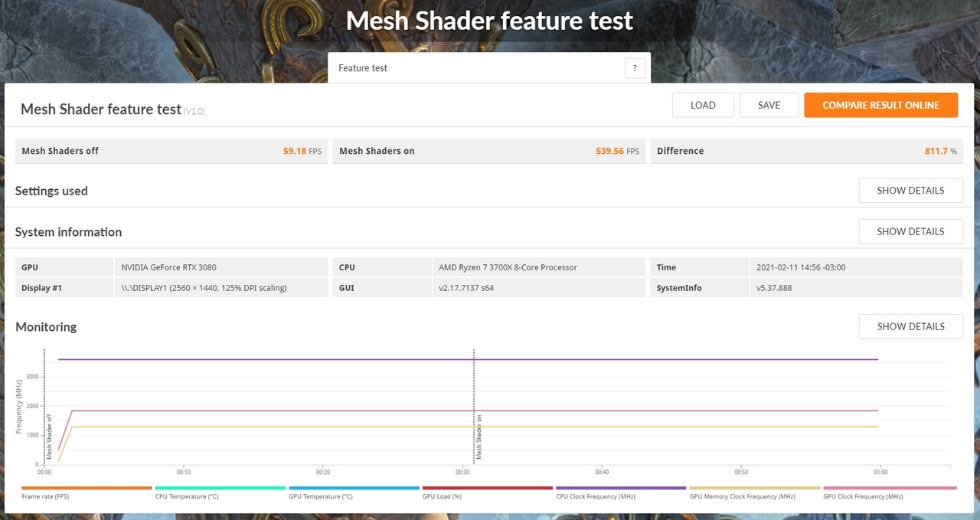Click the Time value 2021-02-11 14:56
The height and width of the screenshot is (520, 980).
click(801, 267)
